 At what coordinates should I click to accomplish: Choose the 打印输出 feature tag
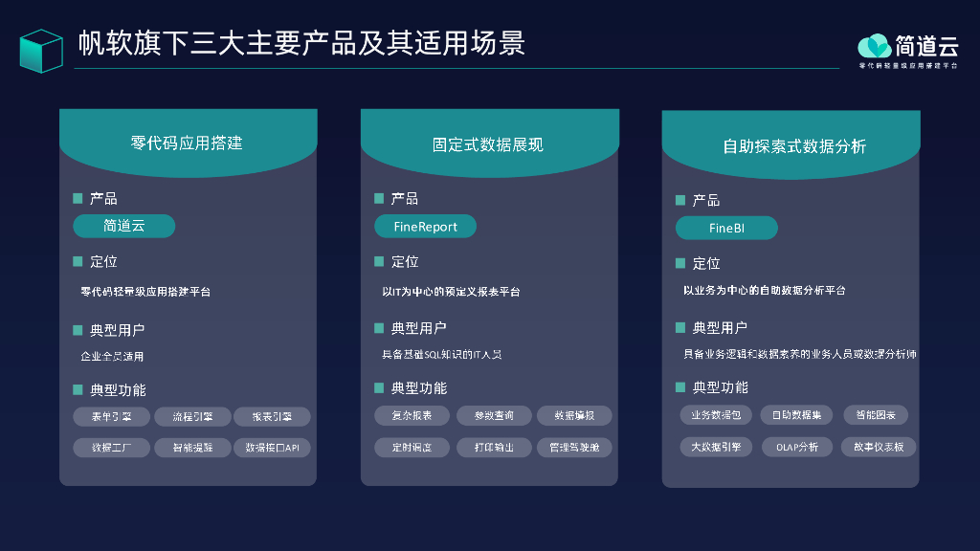pyautogui.click(x=492, y=447)
